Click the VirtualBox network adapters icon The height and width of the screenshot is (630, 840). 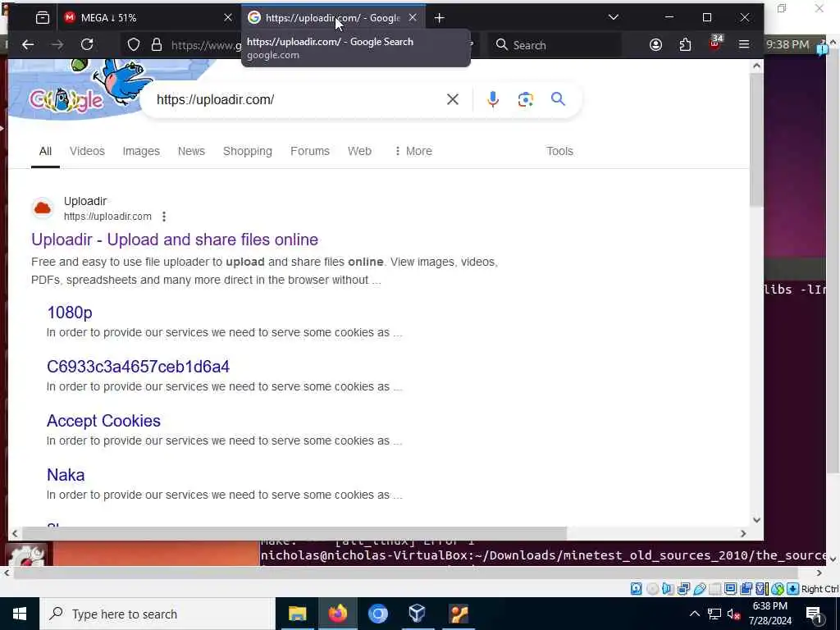click(x=683, y=589)
